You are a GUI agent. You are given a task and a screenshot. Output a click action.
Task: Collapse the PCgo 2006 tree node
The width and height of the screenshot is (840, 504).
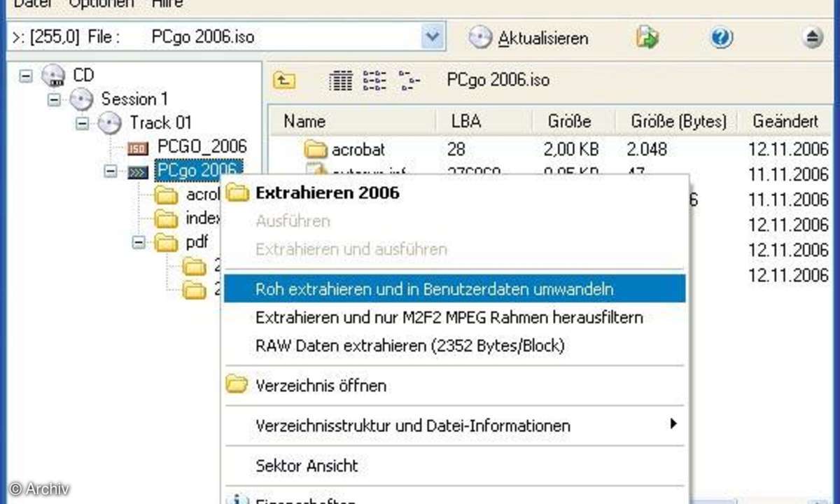point(110,171)
